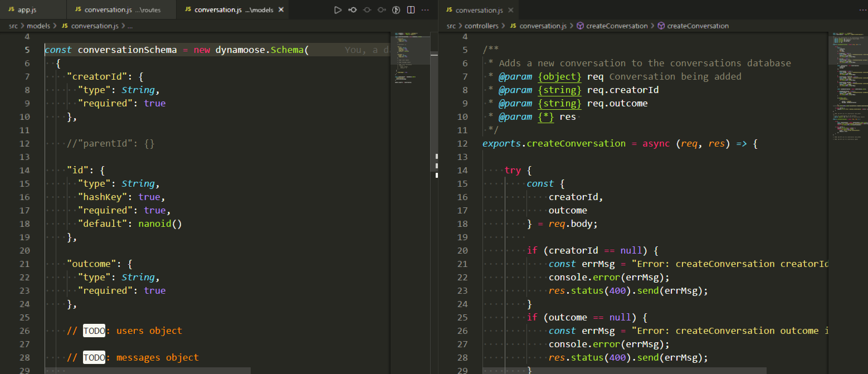The width and height of the screenshot is (868, 374).
Task: Close the right-pane conversation.js tab
Action: pos(511,10)
